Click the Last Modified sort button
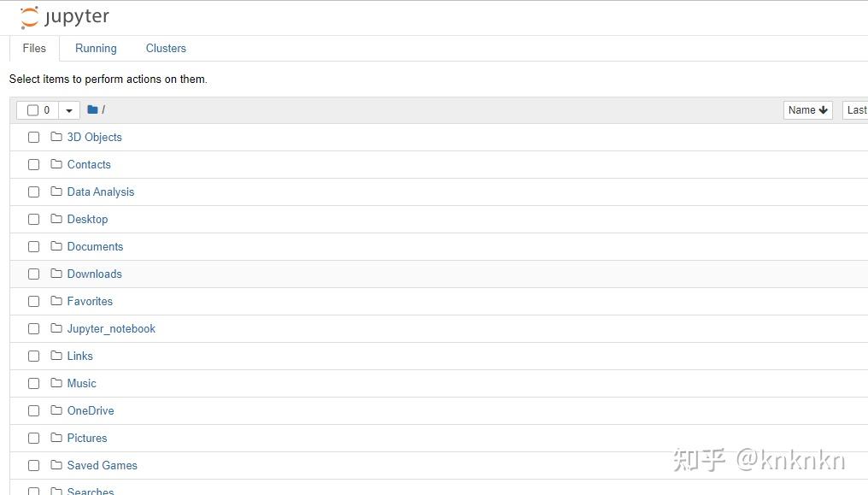 point(855,110)
